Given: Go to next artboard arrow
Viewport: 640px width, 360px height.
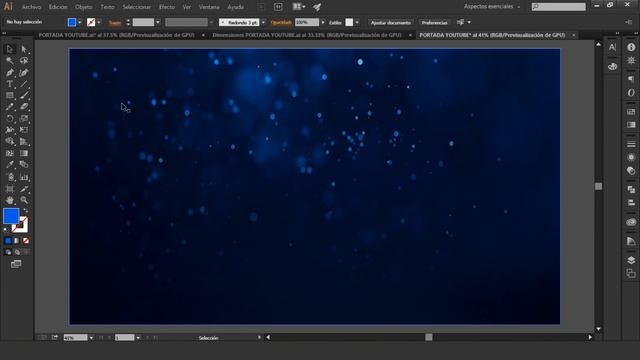Looking at the screenshot, I should [x=148, y=338].
